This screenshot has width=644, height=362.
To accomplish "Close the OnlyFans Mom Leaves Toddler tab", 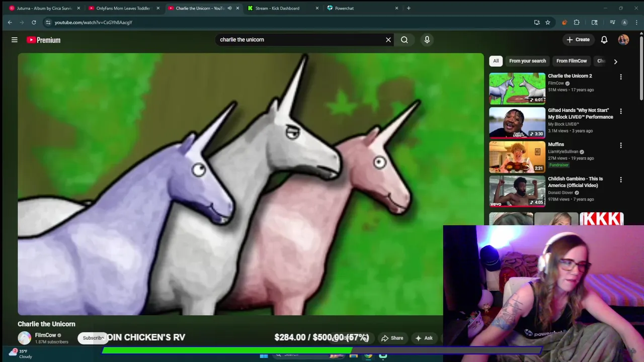I will [158, 8].
